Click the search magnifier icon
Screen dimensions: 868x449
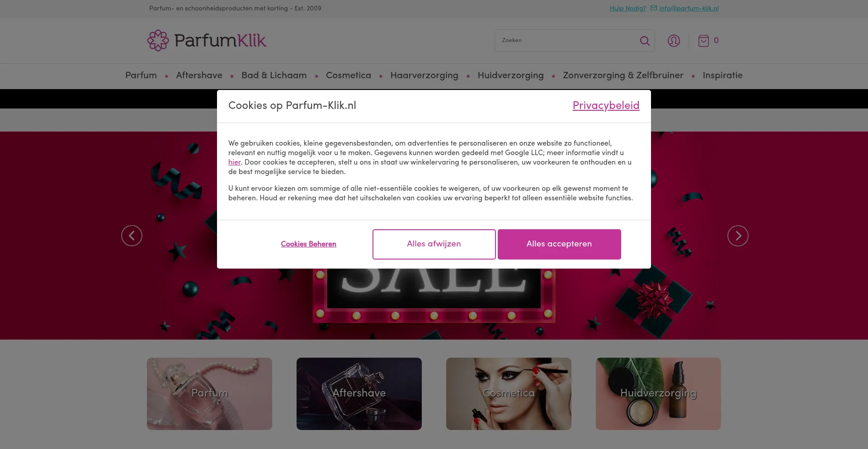[645, 41]
